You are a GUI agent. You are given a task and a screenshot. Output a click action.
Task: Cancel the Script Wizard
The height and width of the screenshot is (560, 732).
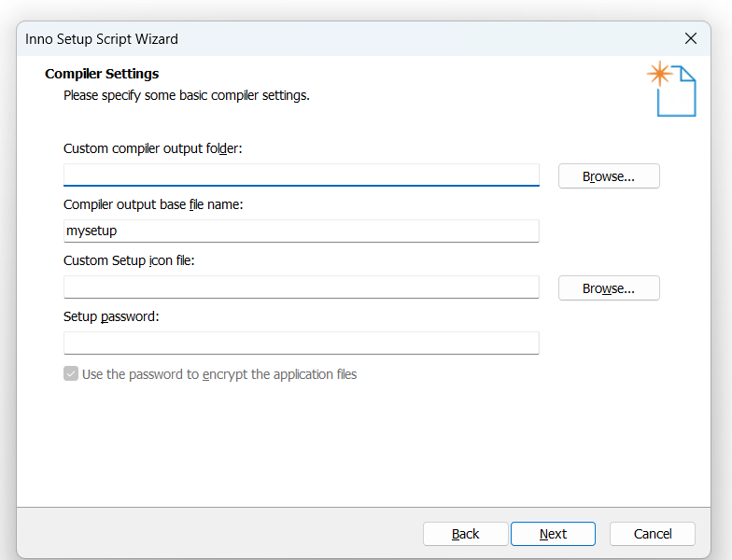[653, 534]
